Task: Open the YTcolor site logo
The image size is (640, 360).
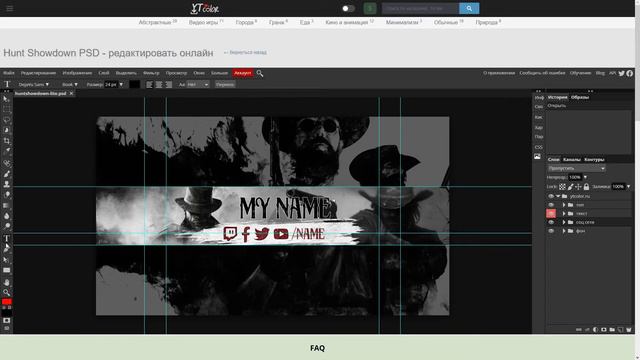Action: click(205, 8)
